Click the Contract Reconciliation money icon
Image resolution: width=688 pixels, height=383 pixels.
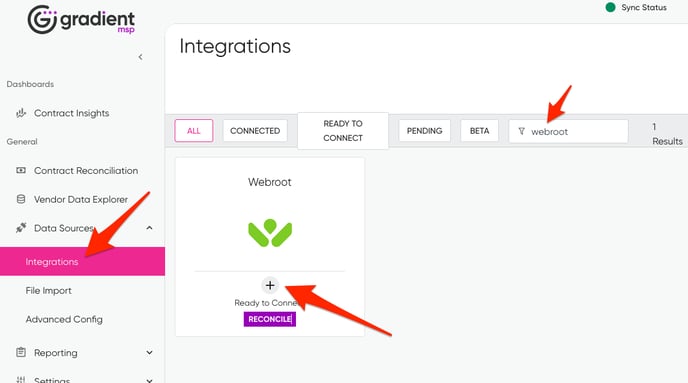(x=21, y=170)
